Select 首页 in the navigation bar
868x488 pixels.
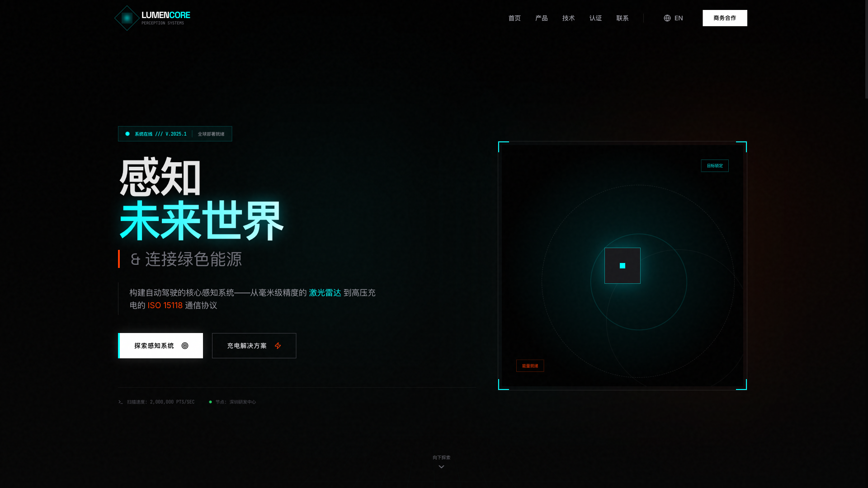[x=514, y=18]
